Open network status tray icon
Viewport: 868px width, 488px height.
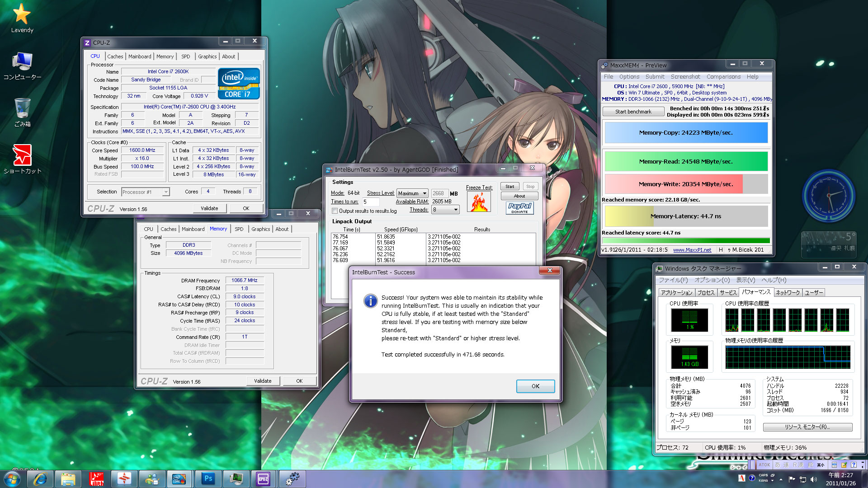tap(803, 479)
